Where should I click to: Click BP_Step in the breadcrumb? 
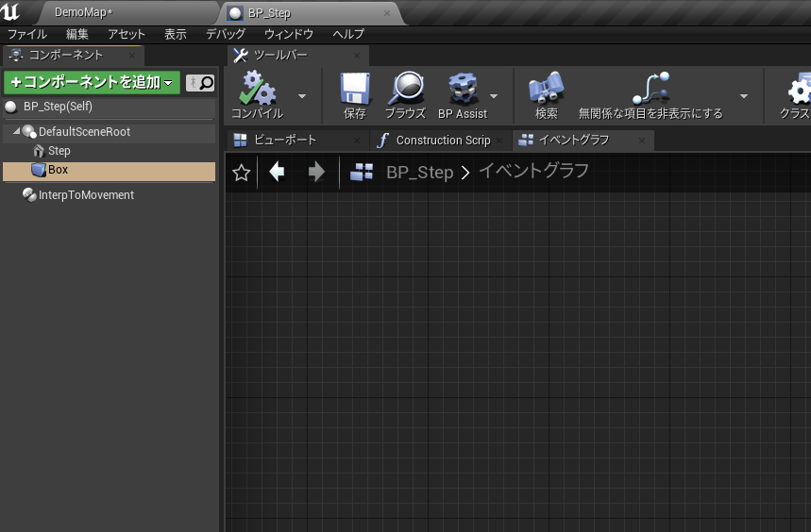[420, 173]
